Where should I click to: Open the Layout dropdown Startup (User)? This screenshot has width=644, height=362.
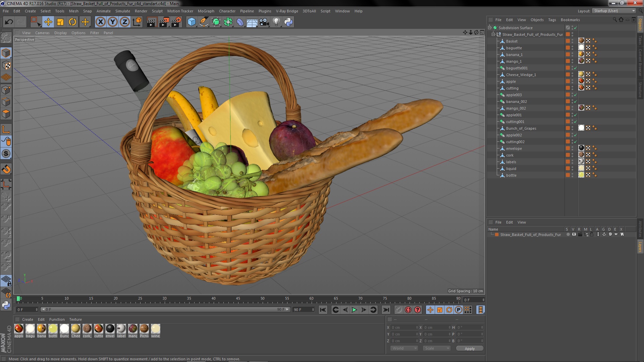coord(614,11)
